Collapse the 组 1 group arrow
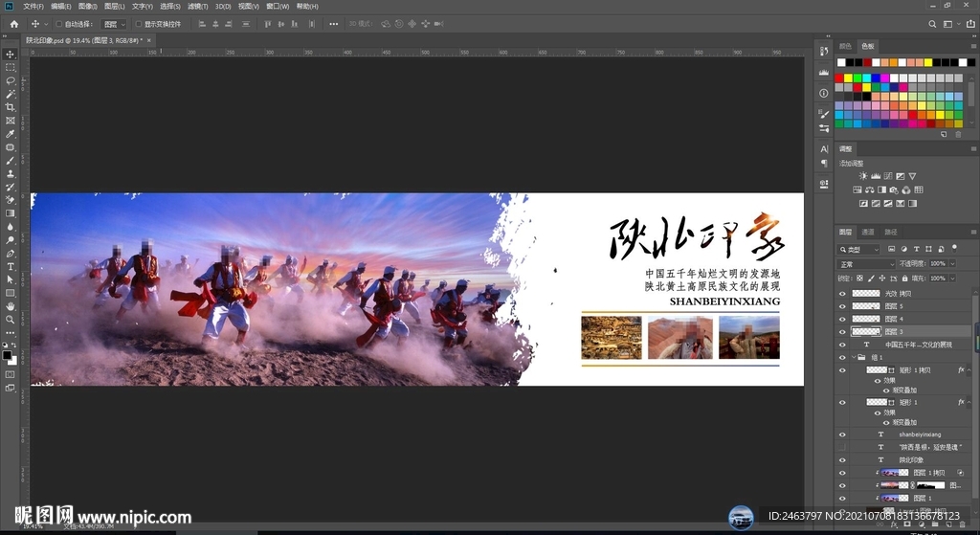Screen dimensions: 980x535 coord(854,358)
